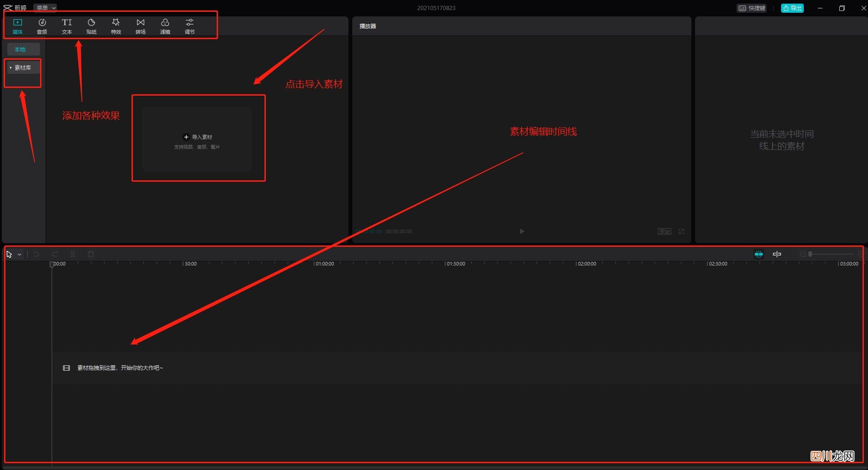
Task: Click the 当前未选中时间线上的素材 message
Action: [782, 140]
